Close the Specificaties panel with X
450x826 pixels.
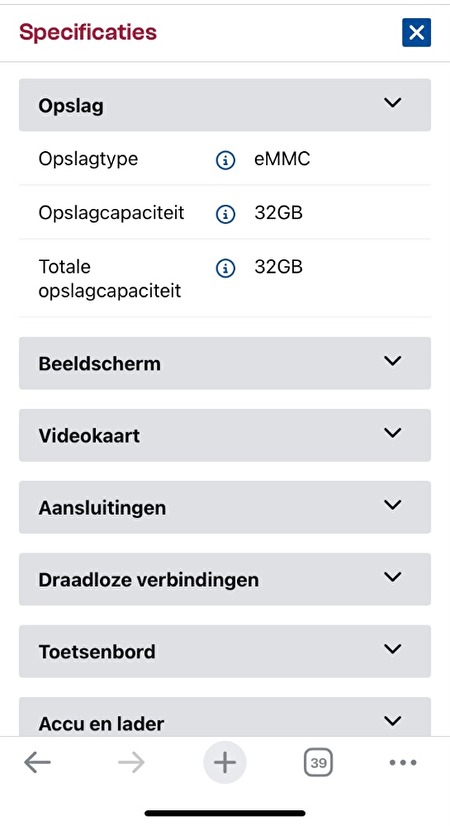click(416, 33)
